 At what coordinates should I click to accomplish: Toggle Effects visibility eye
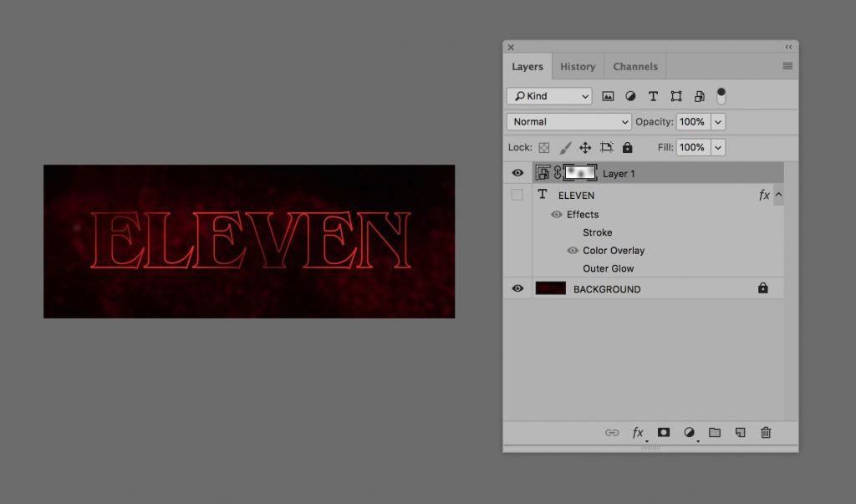pos(556,215)
